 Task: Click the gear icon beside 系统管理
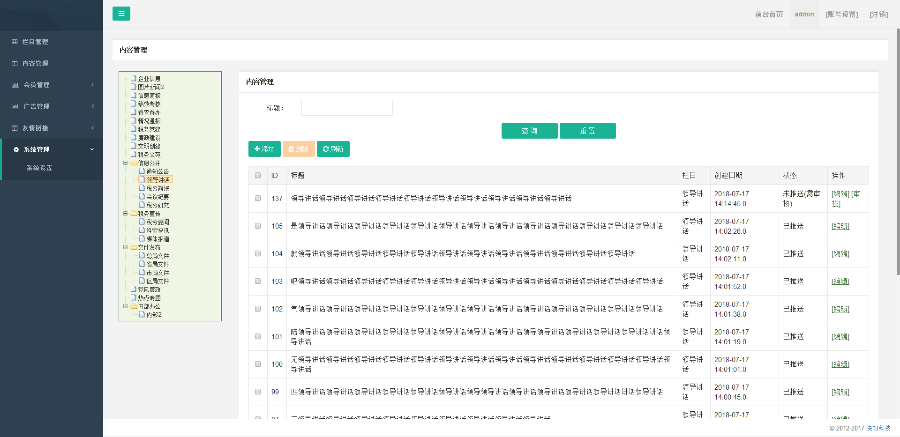(x=15, y=149)
